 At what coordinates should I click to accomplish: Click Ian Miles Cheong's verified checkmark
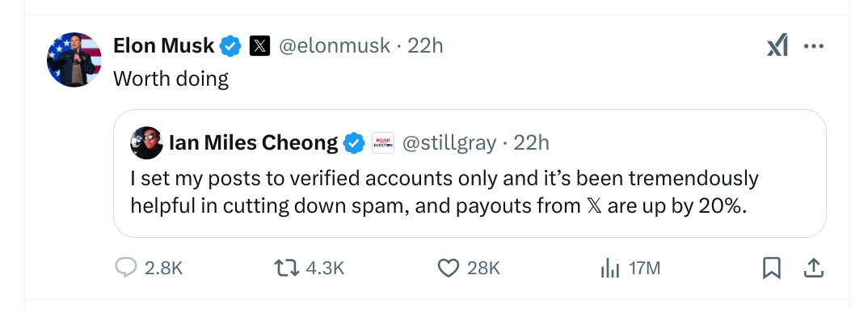click(x=354, y=143)
